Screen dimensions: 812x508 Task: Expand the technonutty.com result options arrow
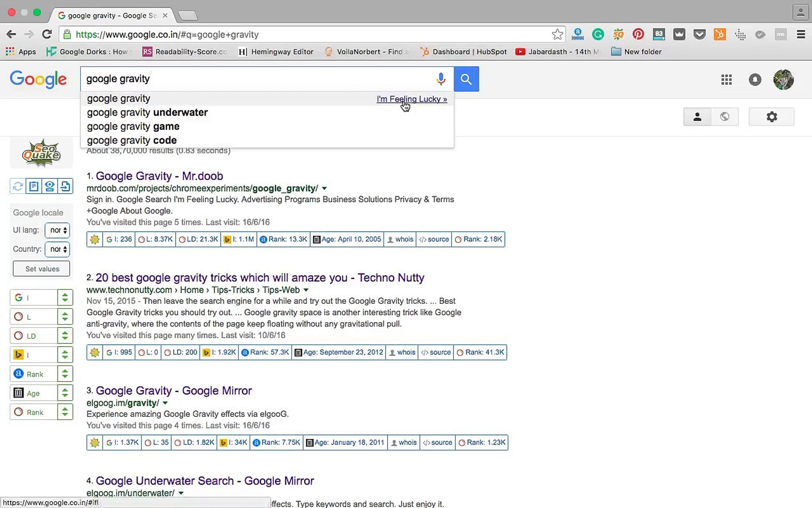coord(306,290)
